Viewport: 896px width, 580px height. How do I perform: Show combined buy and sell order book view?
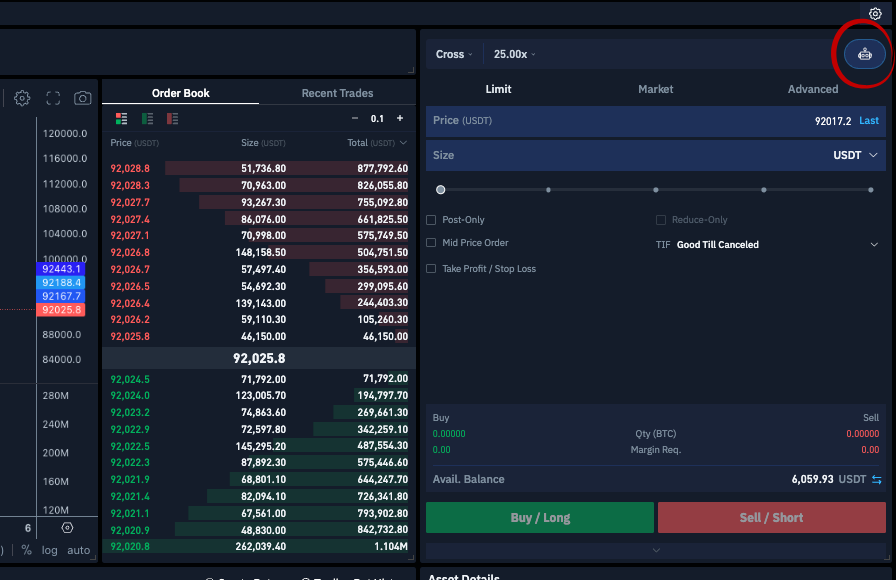click(122, 118)
